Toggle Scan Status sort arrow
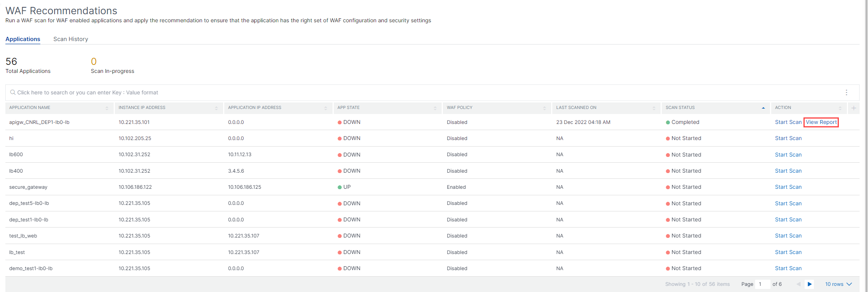 tap(763, 108)
